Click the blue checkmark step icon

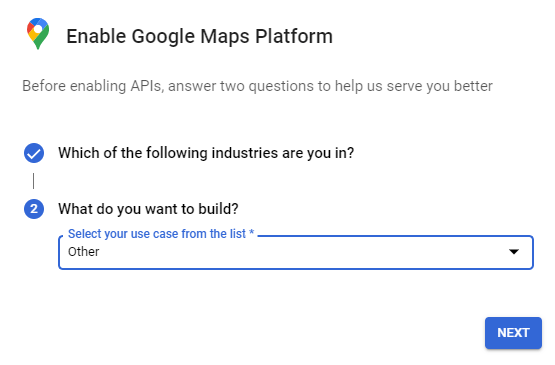pyautogui.click(x=34, y=153)
